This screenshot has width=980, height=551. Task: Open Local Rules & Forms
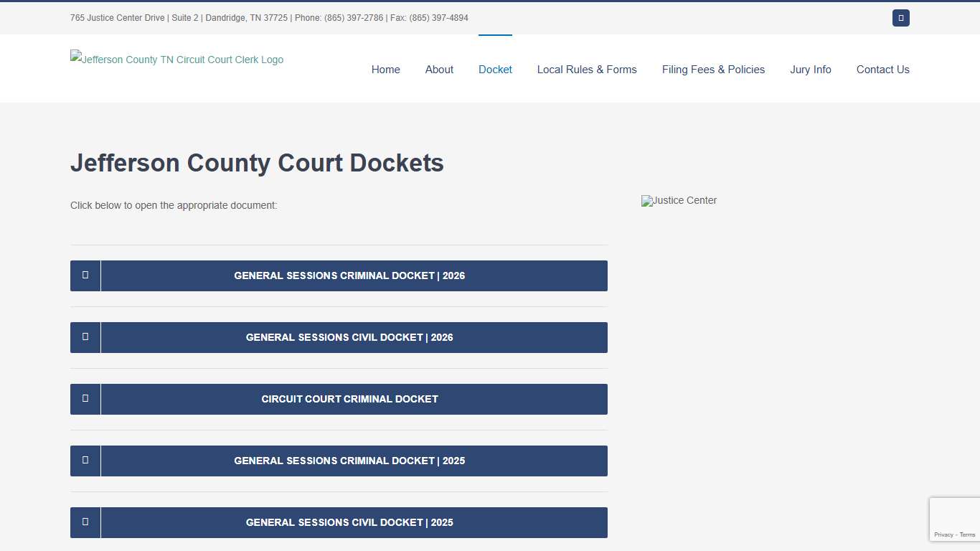pyautogui.click(x=587, y=69)
